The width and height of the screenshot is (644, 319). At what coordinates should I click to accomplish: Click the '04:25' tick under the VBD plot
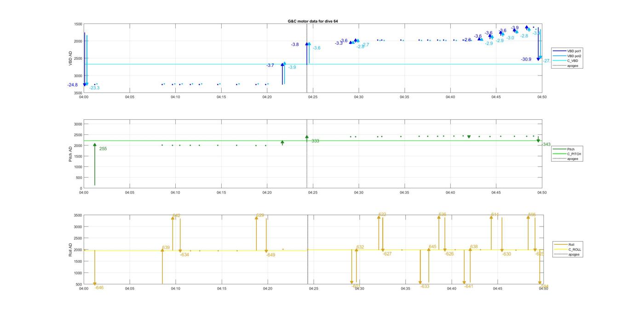click(x=313, y=97)
